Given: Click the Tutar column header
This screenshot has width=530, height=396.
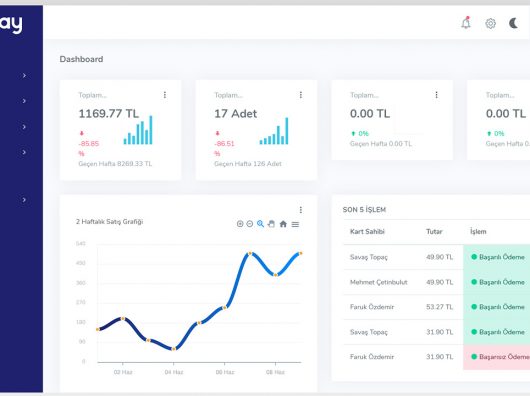Looking at the screenshot, I should pos(434,231).
